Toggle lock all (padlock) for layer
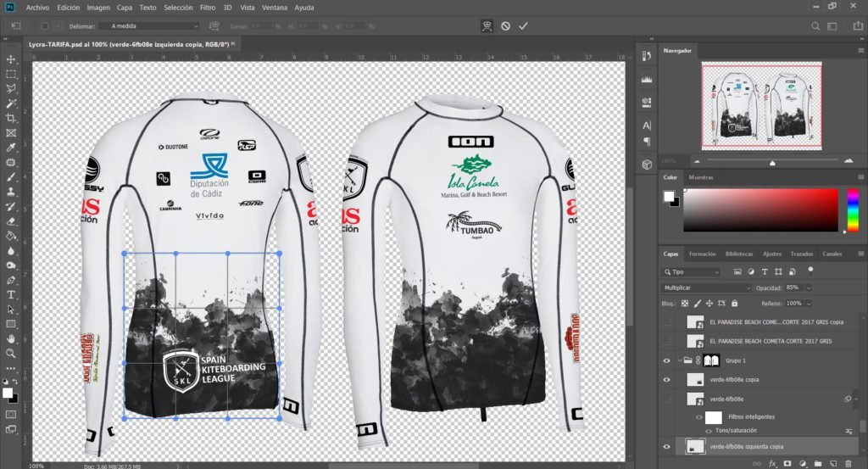Viewport: 868px width, 469px height. pos(735,304)
